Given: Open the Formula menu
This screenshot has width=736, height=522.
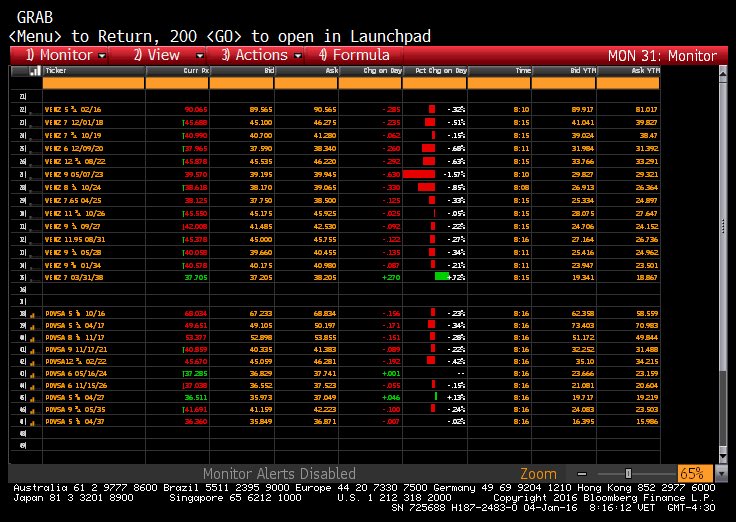Looking at the screenshot, I should [x=354, y=55].
